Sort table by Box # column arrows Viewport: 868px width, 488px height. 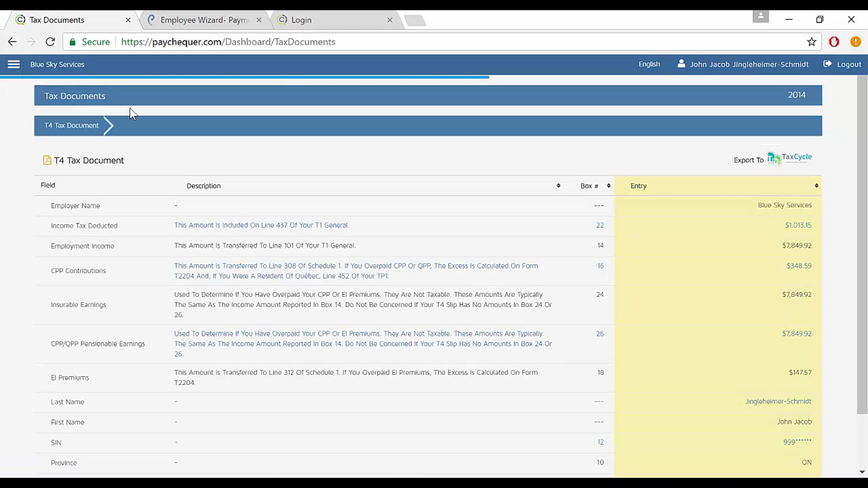click(x=609, y=185)
